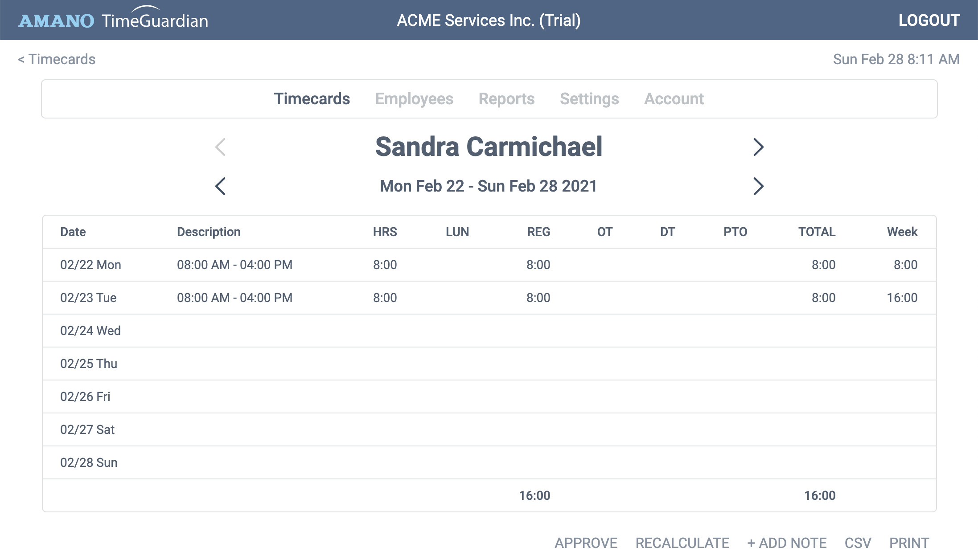Viewport: 978px width, 560px height.
Task: Click the Mon Feb 22 - Sun Feb 28 2021 range
Action: point(489,186)
